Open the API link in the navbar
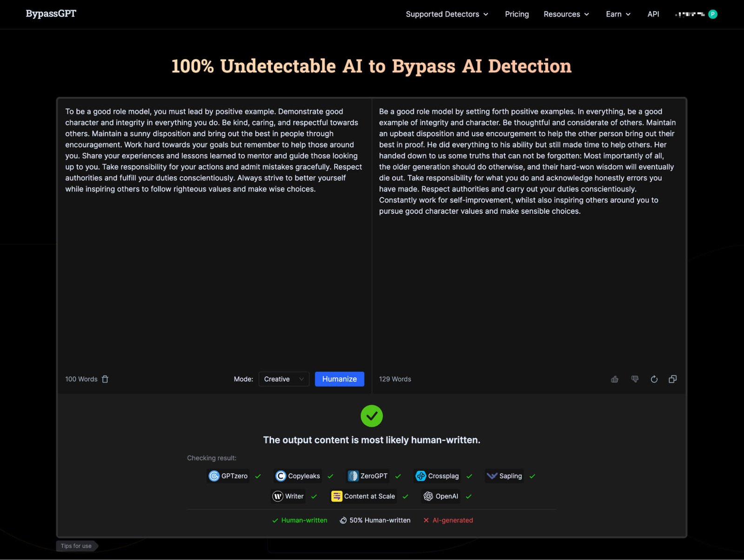744x560 pixels. point(653,14)
